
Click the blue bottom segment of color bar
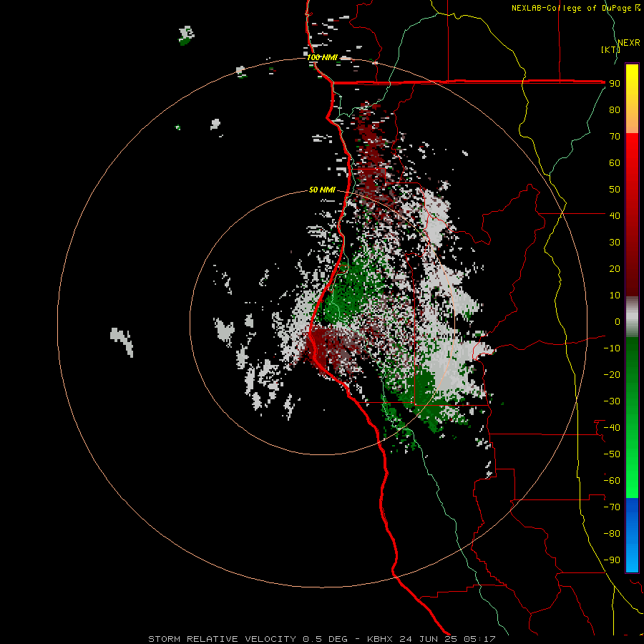click(x=632, y=535)
